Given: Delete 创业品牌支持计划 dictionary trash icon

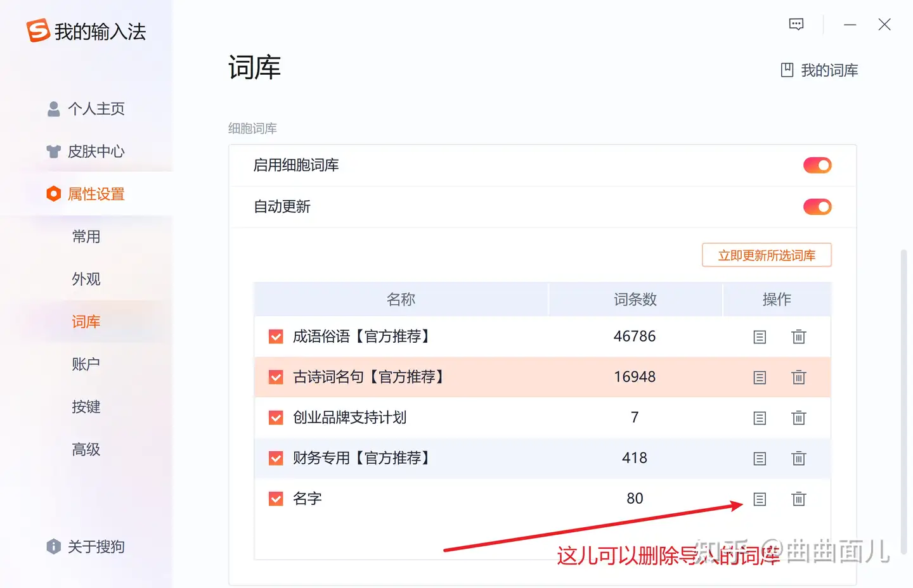Looking at the screenshot, I should [x=799, y=418].
